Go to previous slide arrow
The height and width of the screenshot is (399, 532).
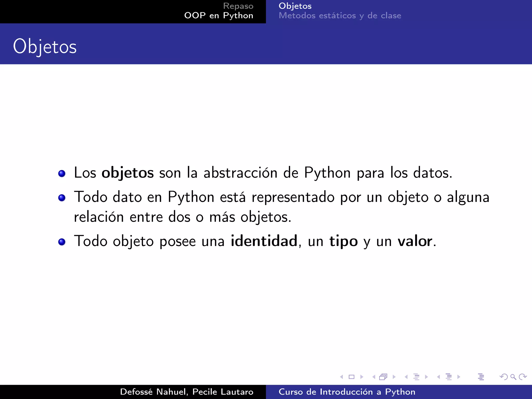[x=342, y=377]
